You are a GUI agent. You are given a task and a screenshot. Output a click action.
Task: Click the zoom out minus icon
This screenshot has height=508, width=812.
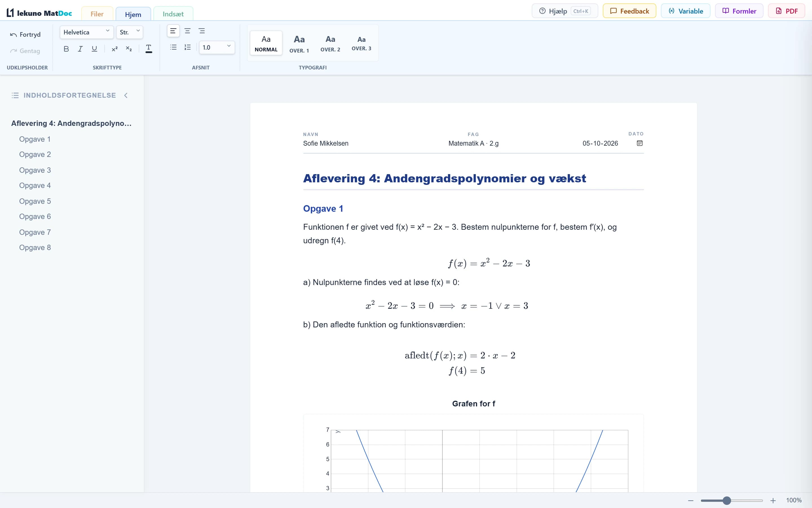[690, 500]
